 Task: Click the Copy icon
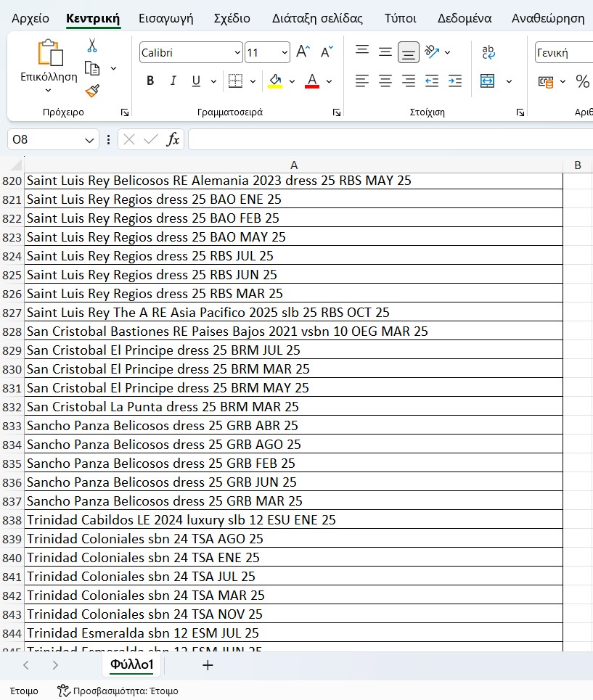coord(92,68)
